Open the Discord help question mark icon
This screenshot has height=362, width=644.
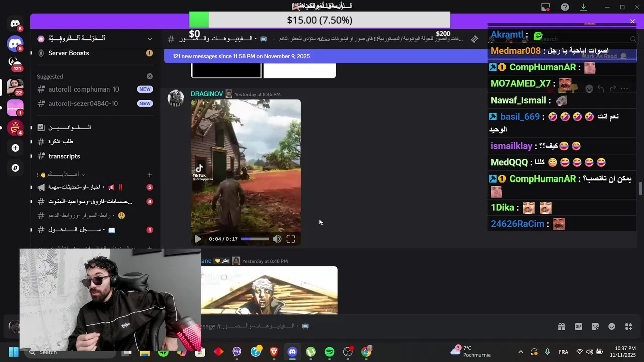click(x=565, y=7)
